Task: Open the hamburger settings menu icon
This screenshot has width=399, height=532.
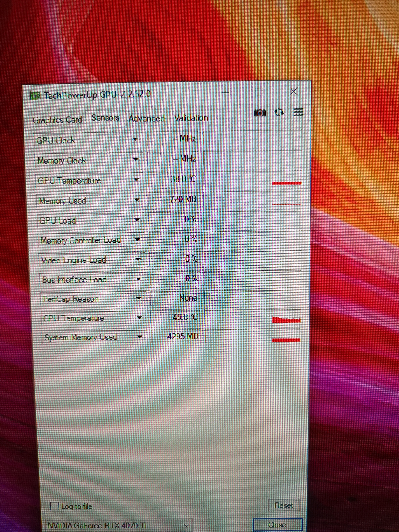Action: click(x=298, y=112)
